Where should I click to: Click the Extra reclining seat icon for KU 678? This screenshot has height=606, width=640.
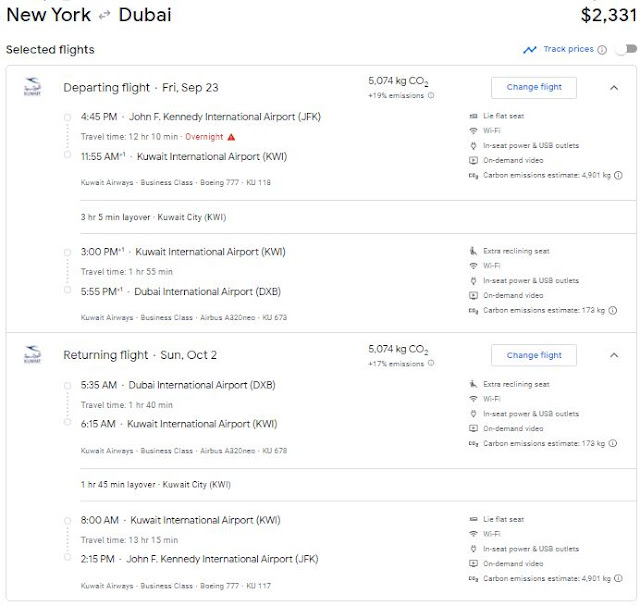473,384
